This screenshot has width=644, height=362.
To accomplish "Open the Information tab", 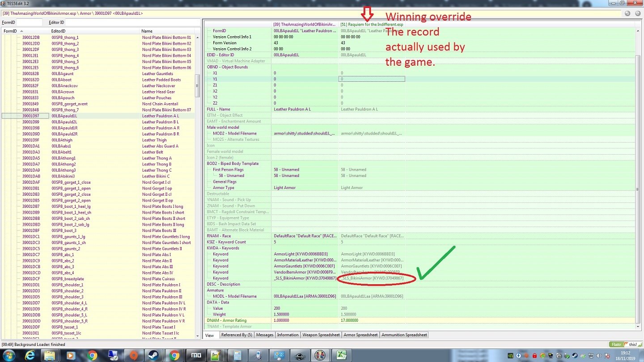I will (288, 335).
